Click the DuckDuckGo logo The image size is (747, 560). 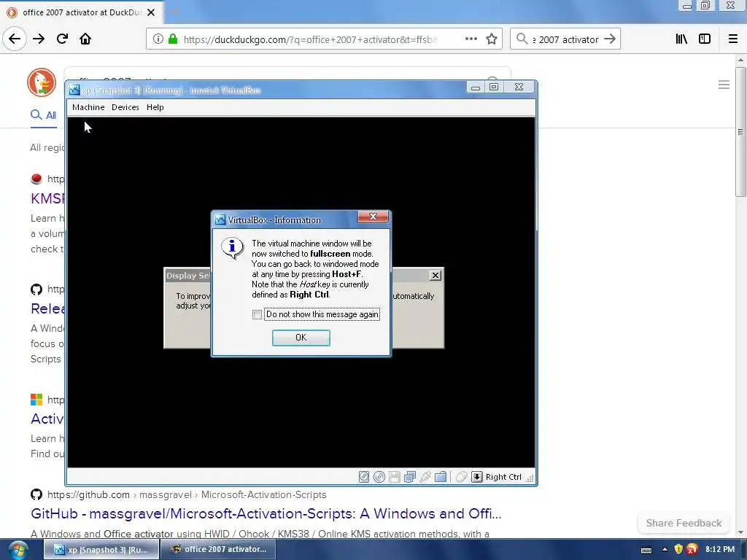pyautogui.click(x=42, y=82)
